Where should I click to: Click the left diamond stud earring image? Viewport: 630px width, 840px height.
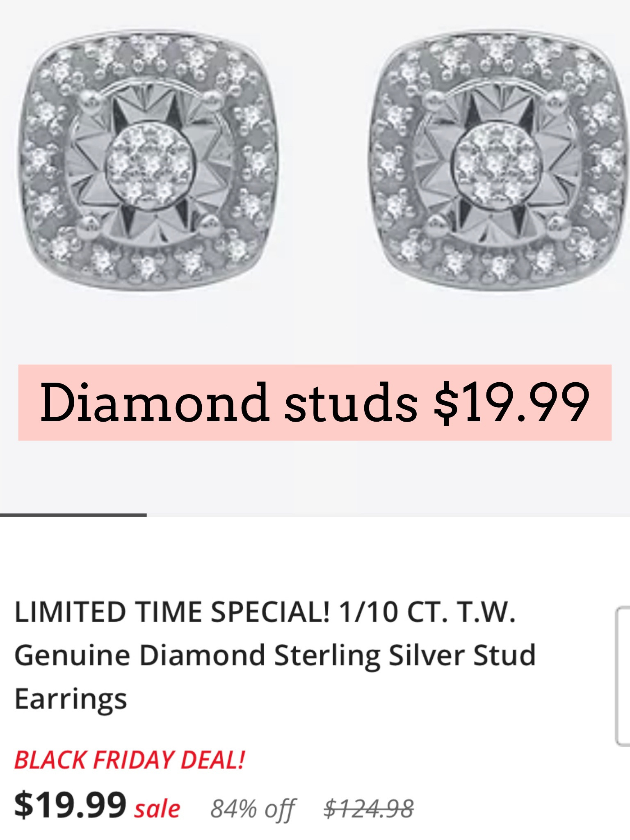pyautogui.click(x=148, y=162)
